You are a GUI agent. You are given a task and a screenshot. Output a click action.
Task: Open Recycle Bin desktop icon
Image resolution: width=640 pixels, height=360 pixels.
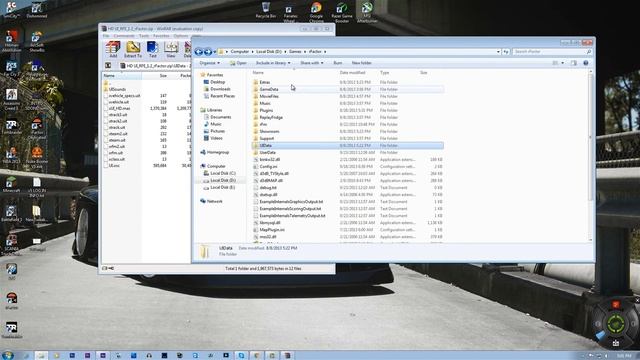coord(266,10)
